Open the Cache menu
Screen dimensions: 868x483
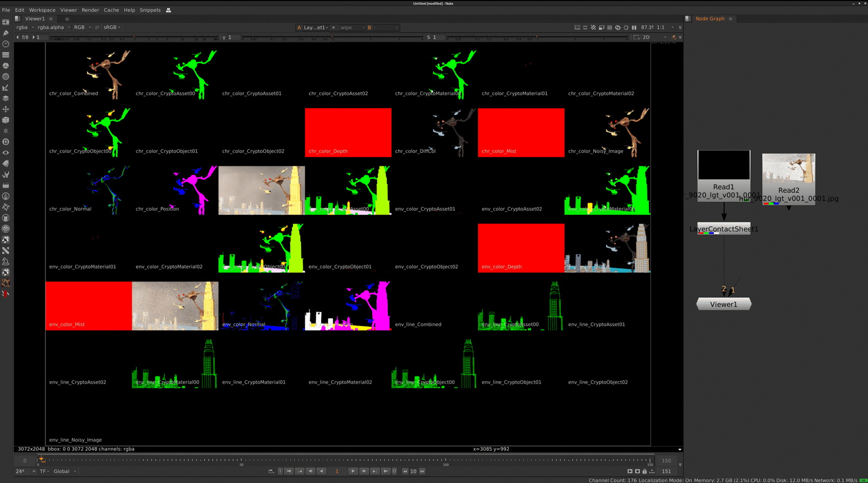pos(111,10)
